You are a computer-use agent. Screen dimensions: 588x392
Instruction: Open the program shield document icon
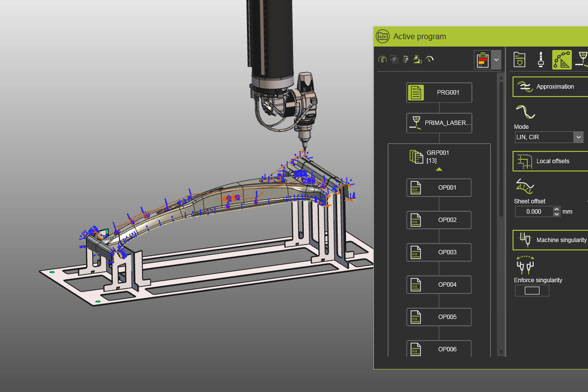519,59
